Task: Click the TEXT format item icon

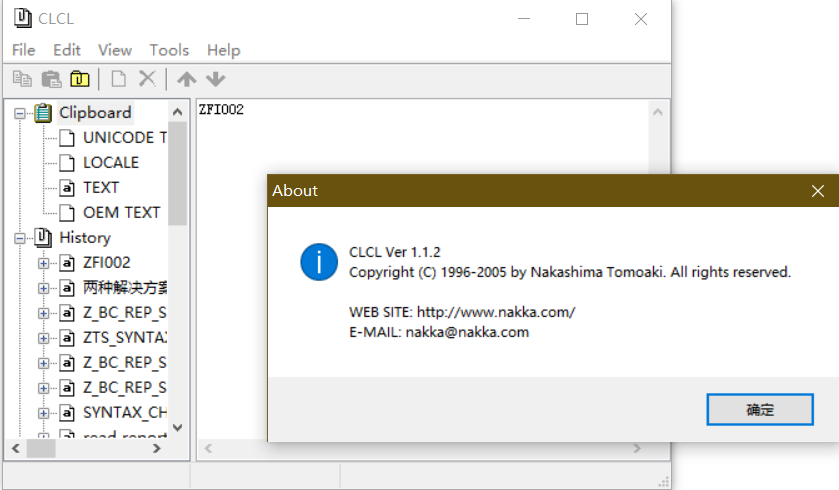Action: [x=66, y=188]
